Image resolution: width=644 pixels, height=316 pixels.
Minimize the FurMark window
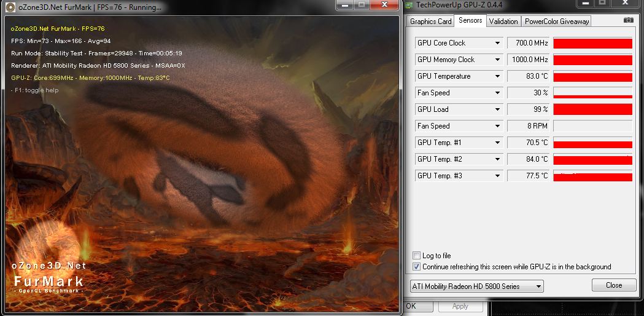[344, 4]
